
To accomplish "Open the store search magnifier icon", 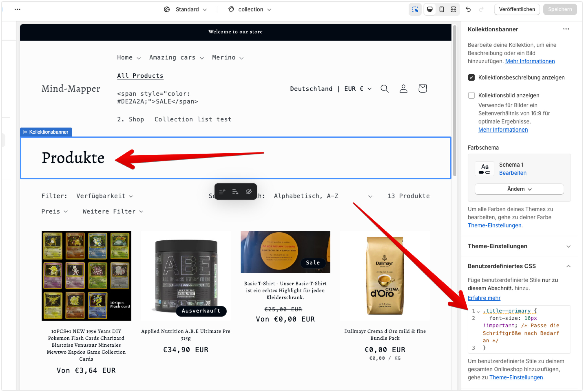I will pos(384,88).
